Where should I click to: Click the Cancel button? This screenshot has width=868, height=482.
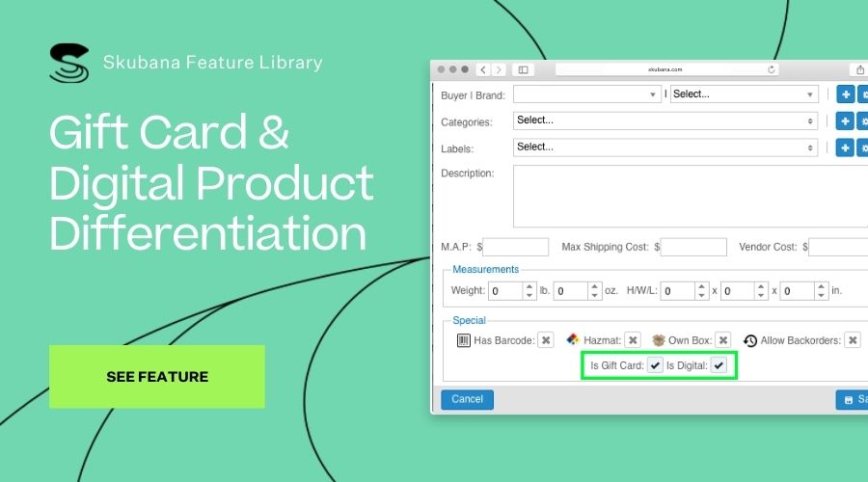[x=467, y=399]
